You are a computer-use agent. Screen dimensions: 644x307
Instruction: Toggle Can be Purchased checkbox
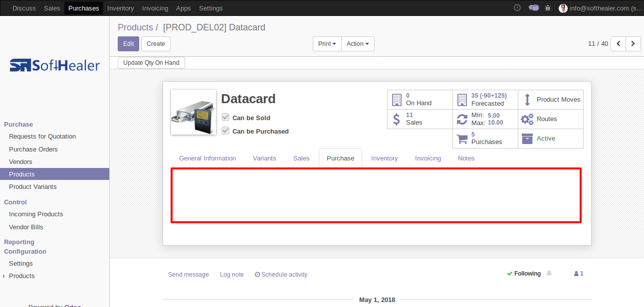coord(225,131)
